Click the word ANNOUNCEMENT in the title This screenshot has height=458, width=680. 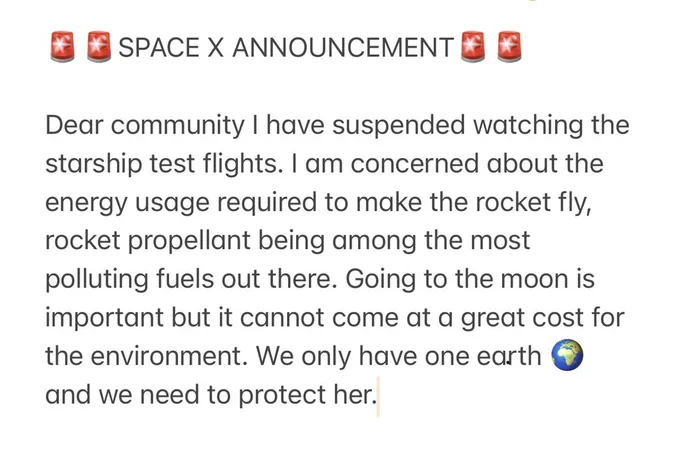tap(343, 47)
